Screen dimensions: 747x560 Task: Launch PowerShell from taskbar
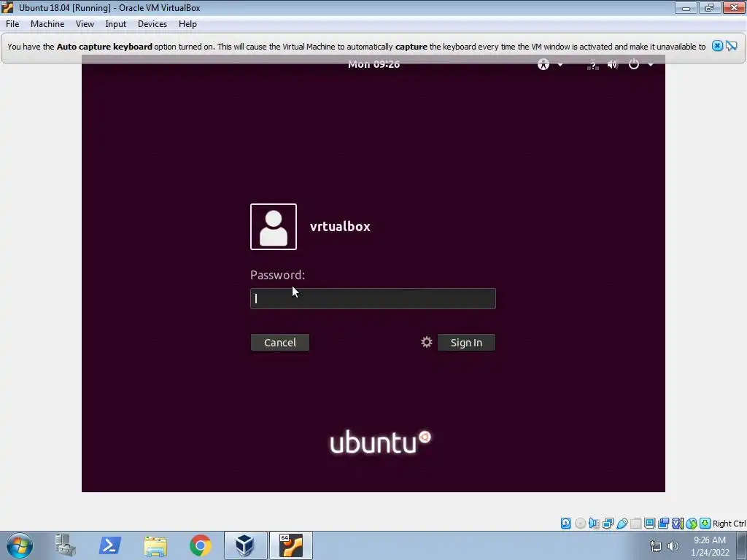(x=109, y=545)
